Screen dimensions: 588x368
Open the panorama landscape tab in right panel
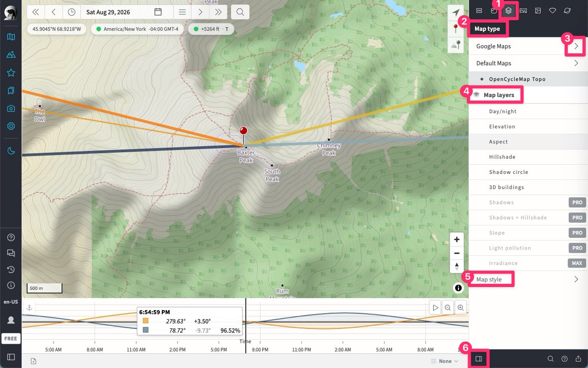click(x=523, y=10)
